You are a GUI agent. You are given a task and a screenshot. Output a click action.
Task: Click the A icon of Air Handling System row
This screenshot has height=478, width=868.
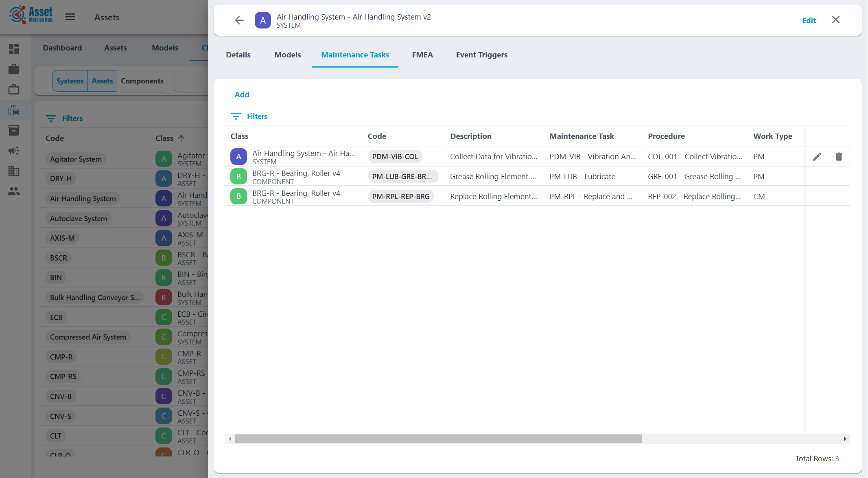pyautogui.click(x=238, y=156)
